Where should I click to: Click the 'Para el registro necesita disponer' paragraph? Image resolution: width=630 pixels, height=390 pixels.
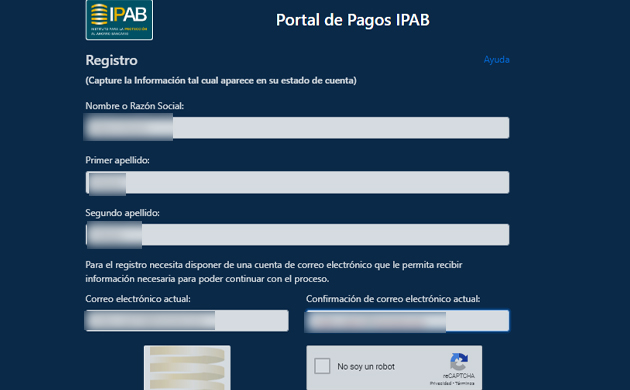pos(274,272)
